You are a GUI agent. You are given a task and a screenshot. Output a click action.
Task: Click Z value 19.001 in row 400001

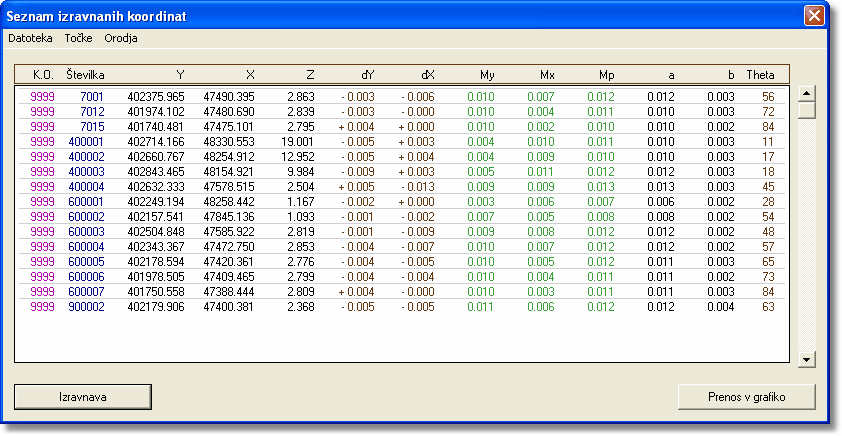(298, 142)
